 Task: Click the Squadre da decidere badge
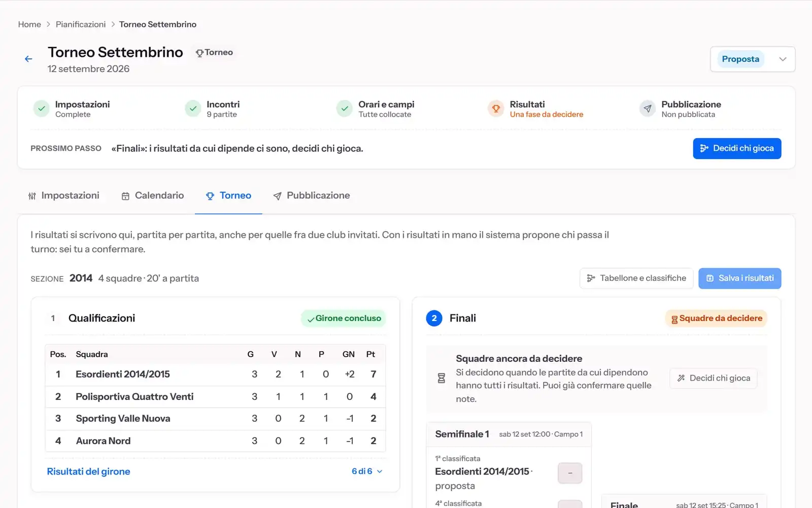point(716,319)
